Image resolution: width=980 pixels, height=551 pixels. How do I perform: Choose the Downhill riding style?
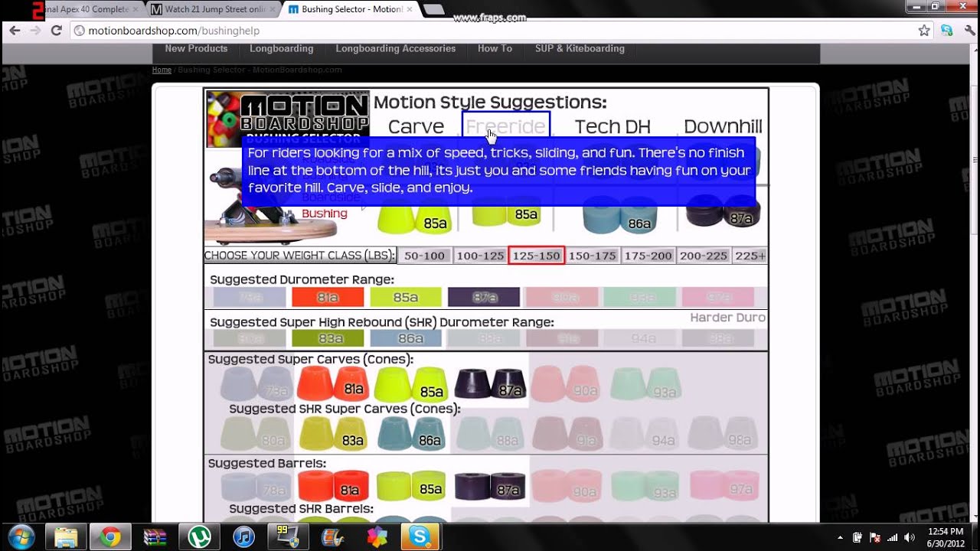pos(723,126)
